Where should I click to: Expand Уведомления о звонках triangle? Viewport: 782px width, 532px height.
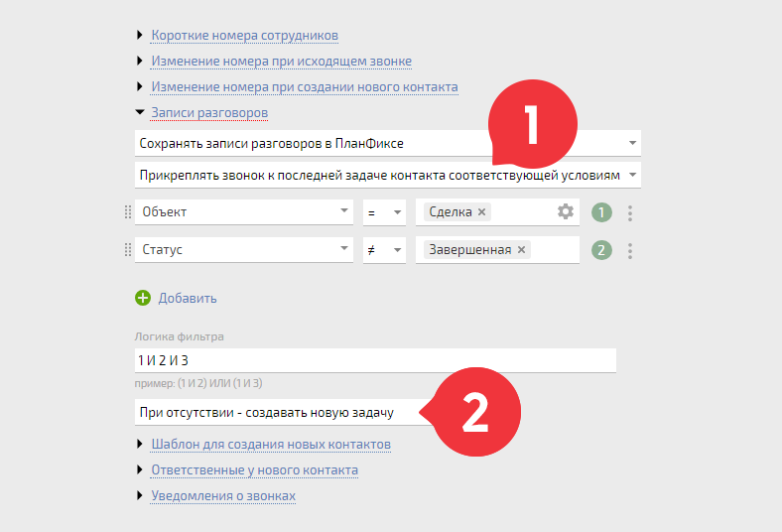[140, 495]
